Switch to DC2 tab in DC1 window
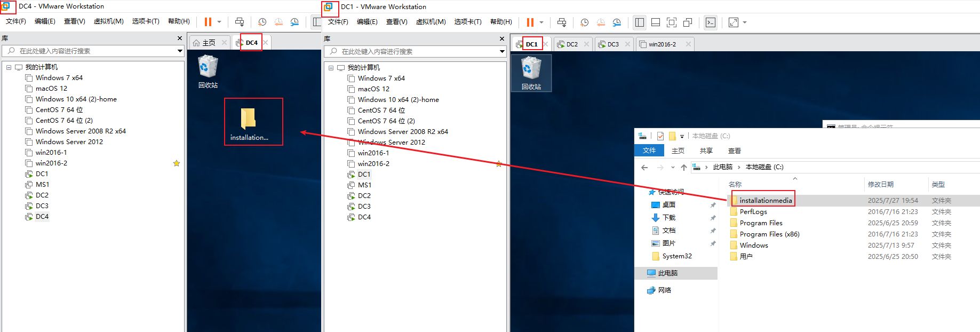 pos(572,44)
